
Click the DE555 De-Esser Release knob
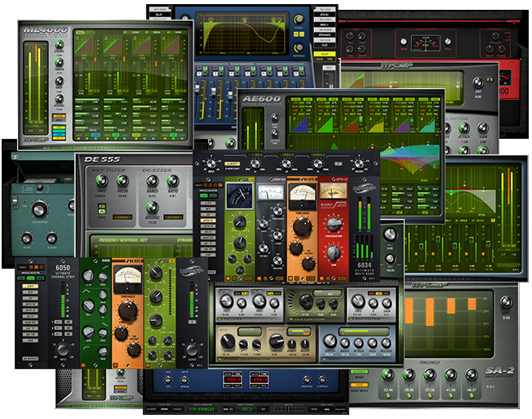point(153,207)
